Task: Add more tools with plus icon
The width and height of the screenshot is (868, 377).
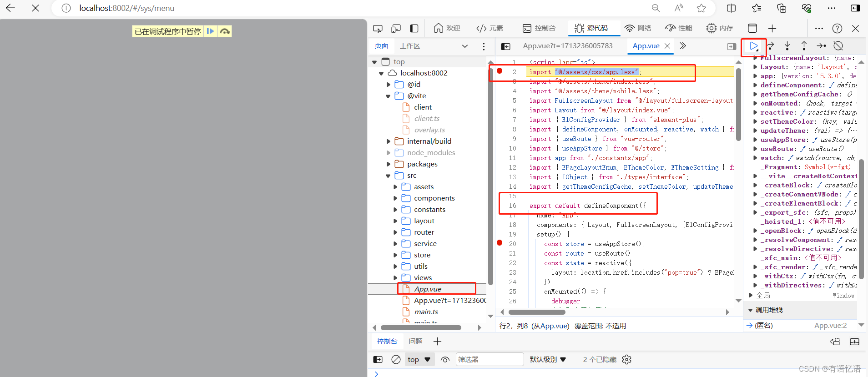Action: point(772,28)
